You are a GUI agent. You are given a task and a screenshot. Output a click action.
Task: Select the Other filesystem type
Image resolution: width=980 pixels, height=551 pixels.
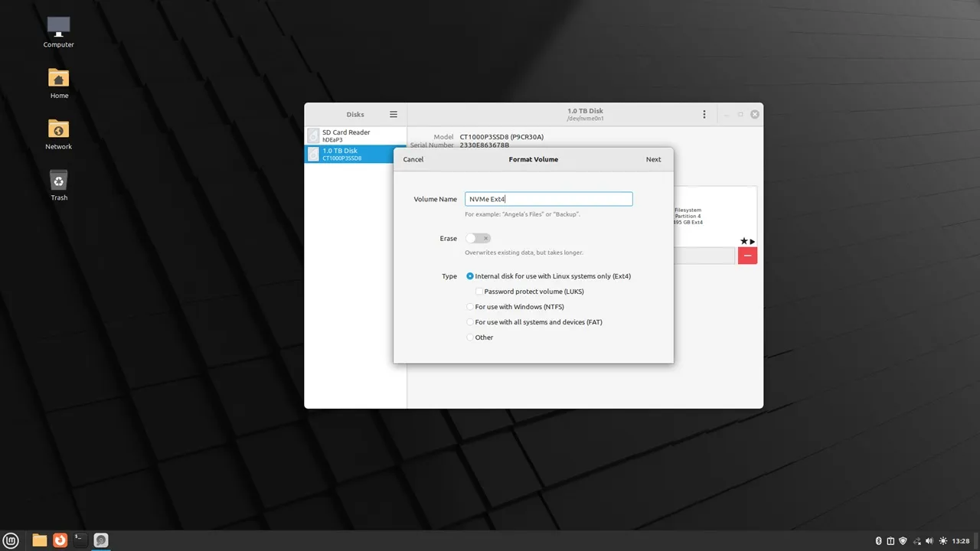(470, 337)
